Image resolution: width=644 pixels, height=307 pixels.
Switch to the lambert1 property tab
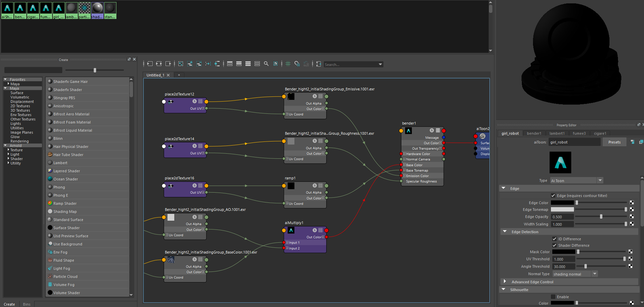click(557, 133)
